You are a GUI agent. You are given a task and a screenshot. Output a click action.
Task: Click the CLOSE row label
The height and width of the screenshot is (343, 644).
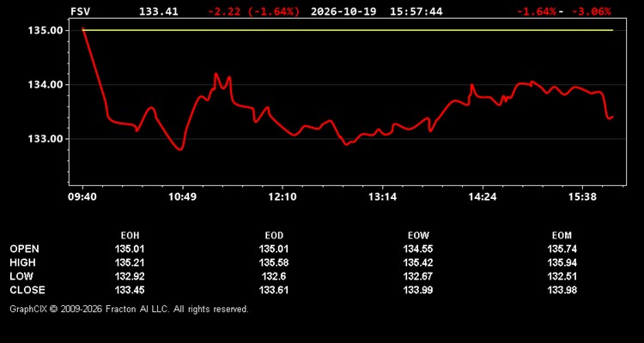pyautogui.click(x=27, y=290)
